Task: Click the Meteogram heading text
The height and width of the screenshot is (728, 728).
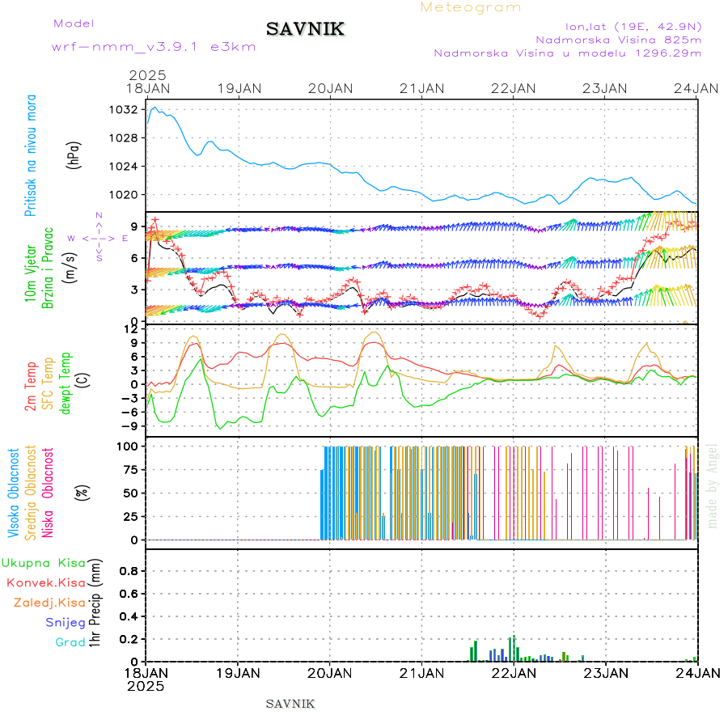Action: (x=471, y=7)
